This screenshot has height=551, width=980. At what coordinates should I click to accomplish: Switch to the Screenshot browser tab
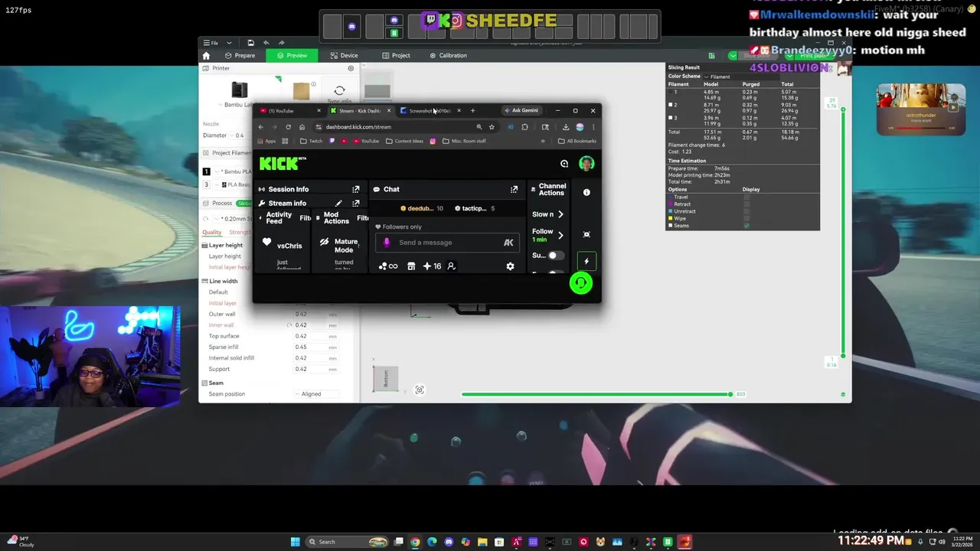[429, 111]
